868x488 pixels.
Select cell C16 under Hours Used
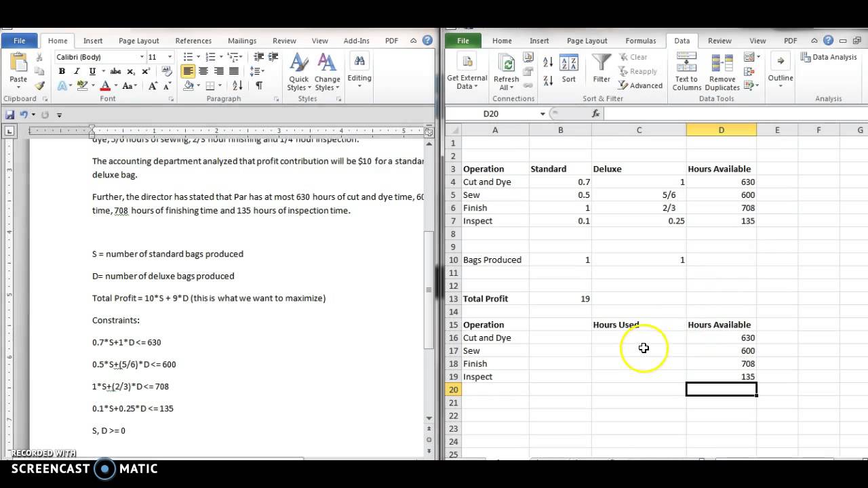639,338
